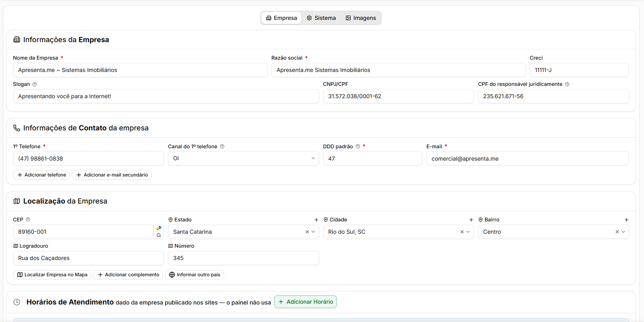Click the plus icon to add Cidade
Viewport: 644px width, 322px height.
click(471, 220)
